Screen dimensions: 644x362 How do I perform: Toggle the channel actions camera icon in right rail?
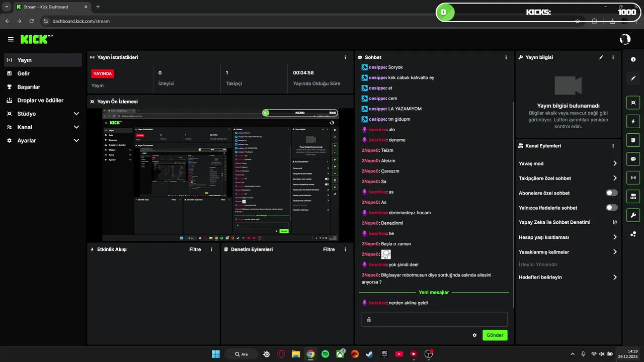pyautogui.click(x=633, y=196)
